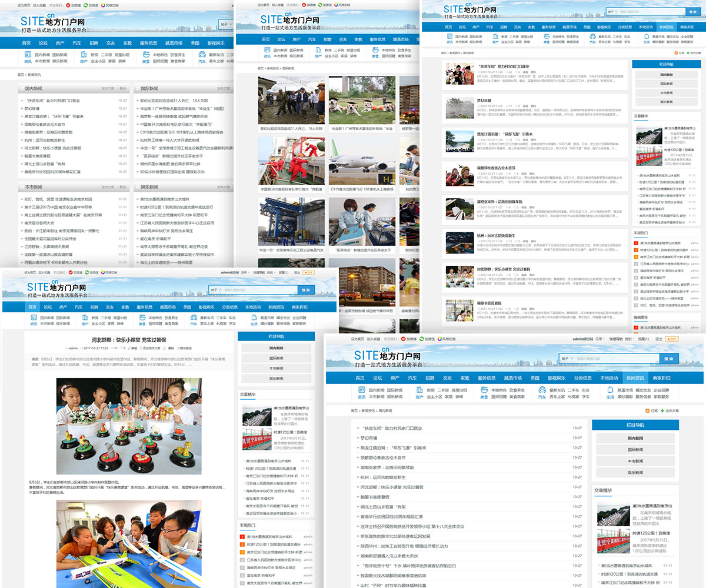Click the 搜索 button on the text-only news list page
This screenshot has width=706, height=588.
click(668, 358)
